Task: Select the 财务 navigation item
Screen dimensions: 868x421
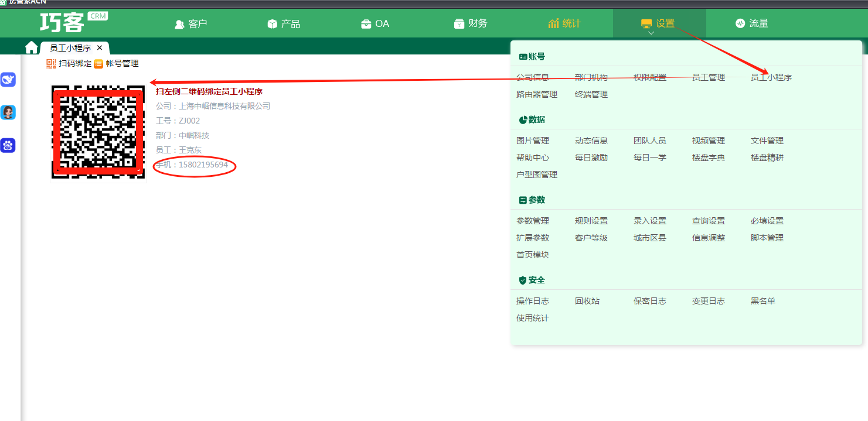Action: pyautogui.click(x=471, y=23)
